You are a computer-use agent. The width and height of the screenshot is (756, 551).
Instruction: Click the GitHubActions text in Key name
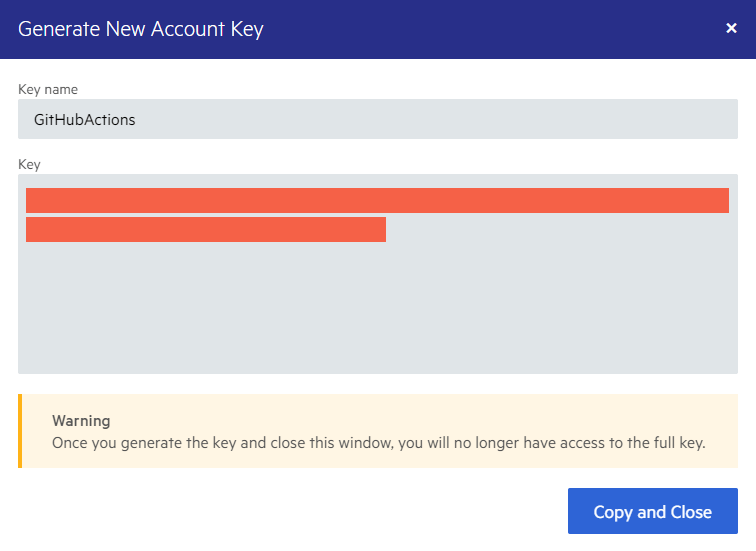(85, 119)
